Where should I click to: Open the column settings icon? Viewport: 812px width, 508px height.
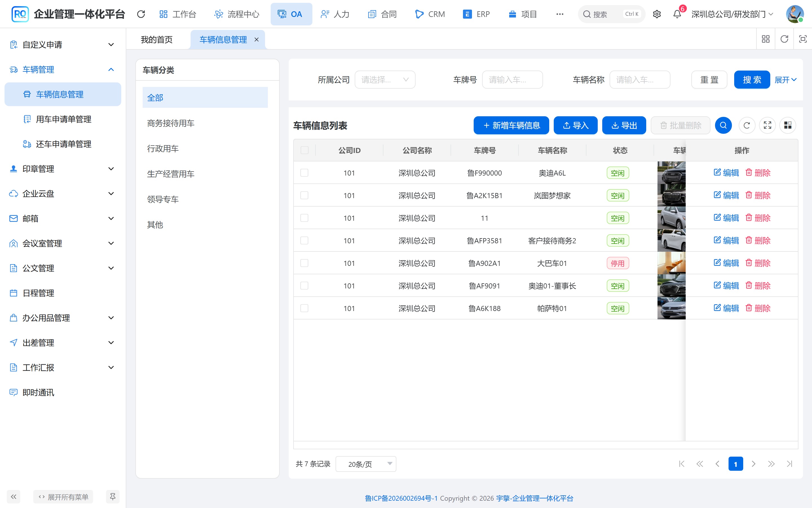click(x=787, y=125)
